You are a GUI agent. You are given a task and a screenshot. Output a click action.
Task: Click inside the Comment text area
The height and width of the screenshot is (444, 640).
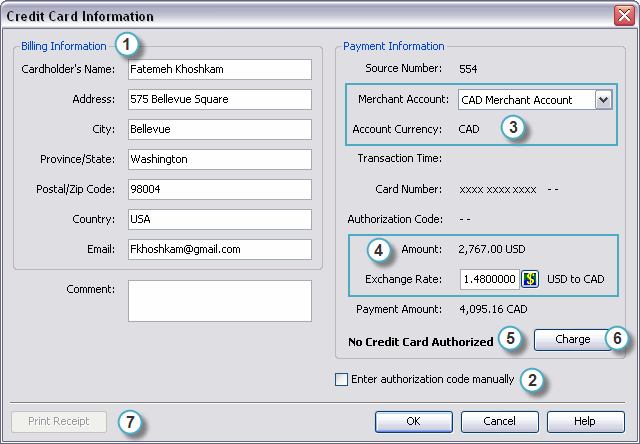[219, 300]
